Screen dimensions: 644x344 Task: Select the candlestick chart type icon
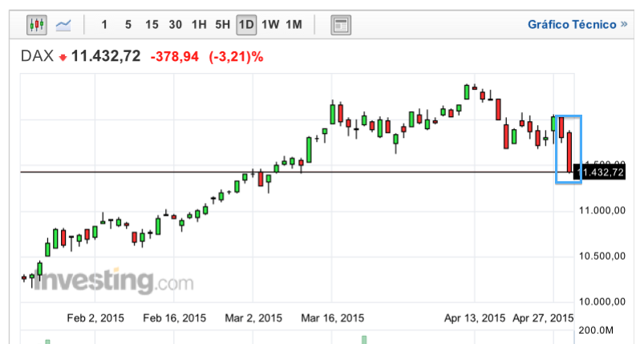[37, 25]
